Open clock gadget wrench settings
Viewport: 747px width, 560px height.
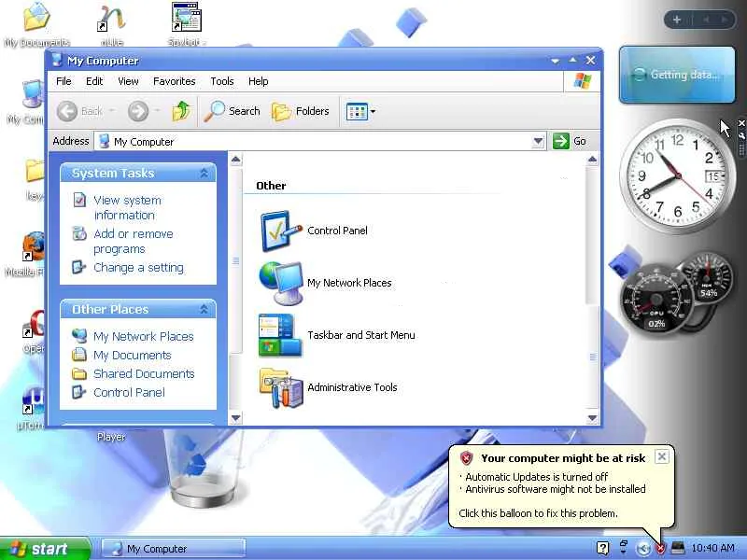[x=741, y=135]
